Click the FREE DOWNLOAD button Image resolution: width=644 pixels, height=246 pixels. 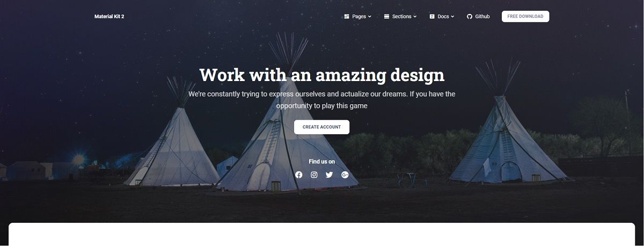525,17
